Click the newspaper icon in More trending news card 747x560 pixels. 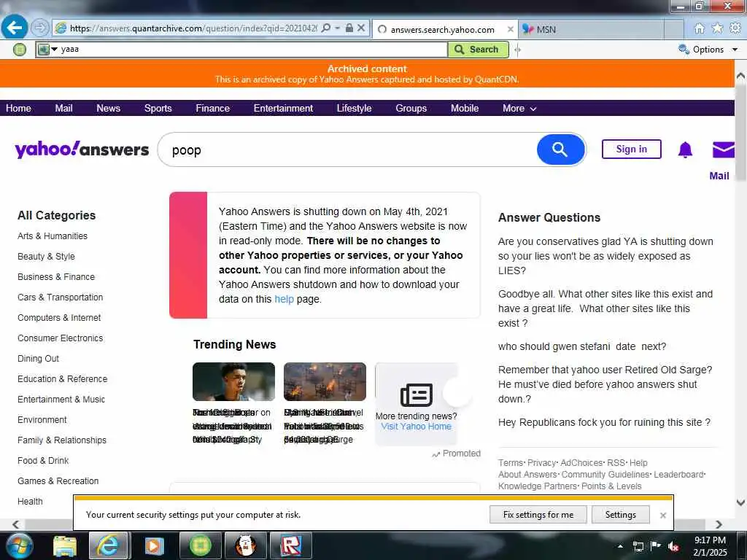pos(417,394)
